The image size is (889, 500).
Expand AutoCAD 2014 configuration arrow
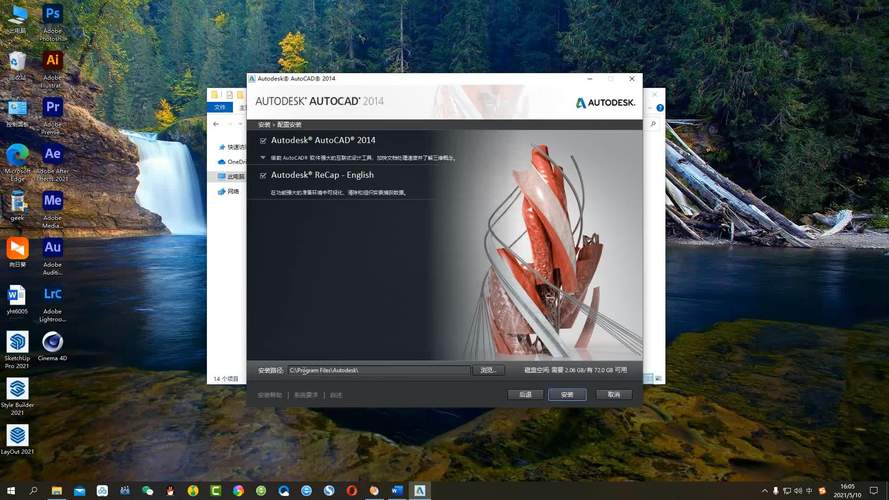(263, 158)
